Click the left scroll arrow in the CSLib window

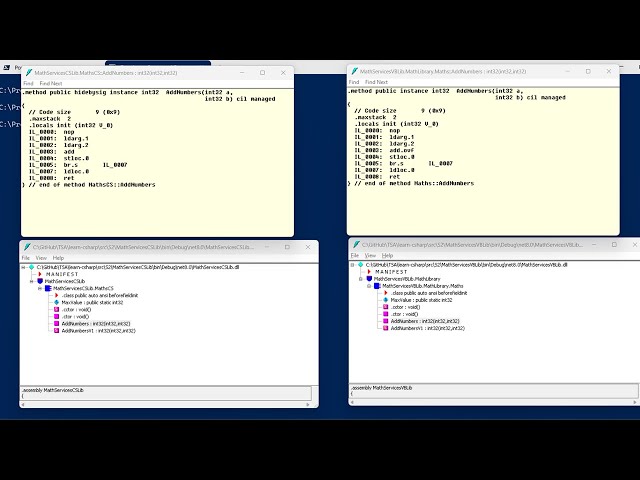(23, 404)
